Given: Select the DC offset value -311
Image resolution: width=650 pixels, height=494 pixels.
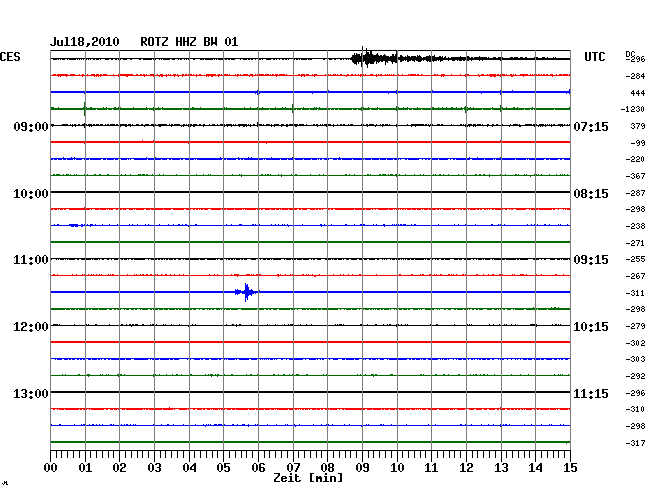Looking at the screenshot, I should pos(635,293).
